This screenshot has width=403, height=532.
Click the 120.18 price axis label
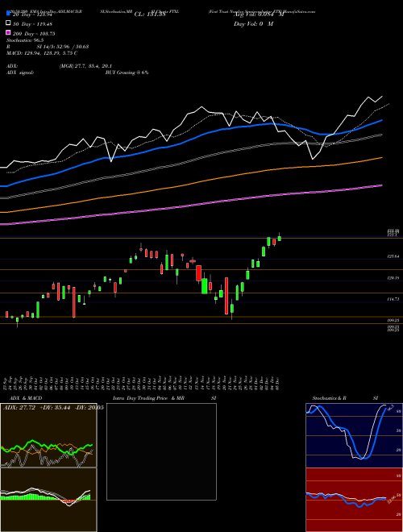click(393, 278)
